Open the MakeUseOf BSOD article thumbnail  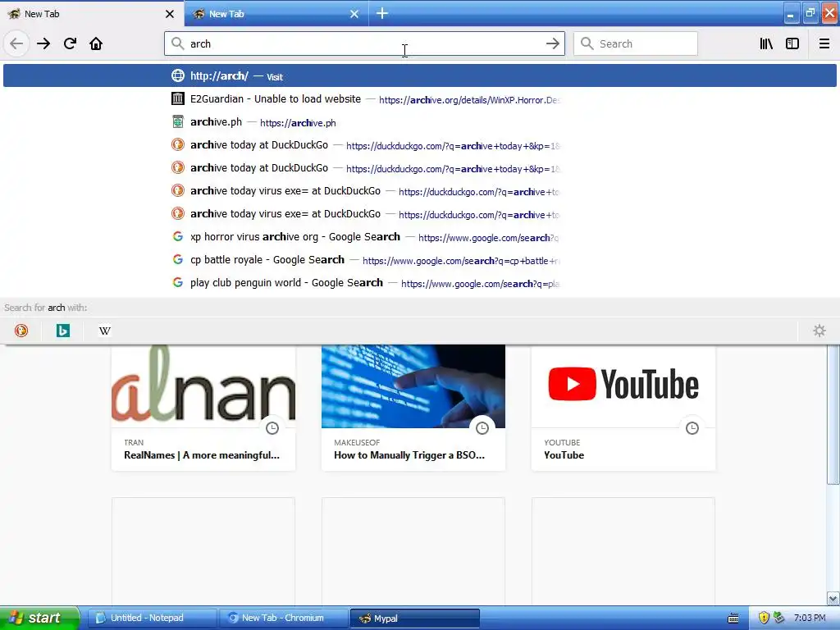[413, 386]
